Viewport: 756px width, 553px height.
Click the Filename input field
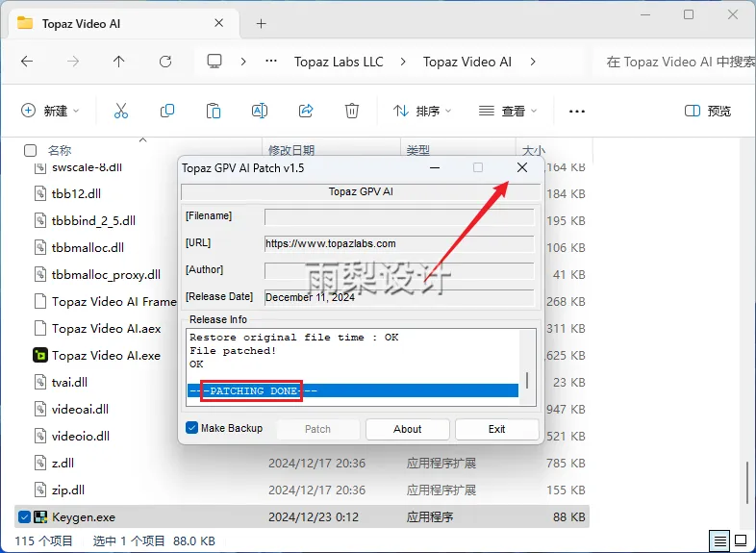click(399, 217)
